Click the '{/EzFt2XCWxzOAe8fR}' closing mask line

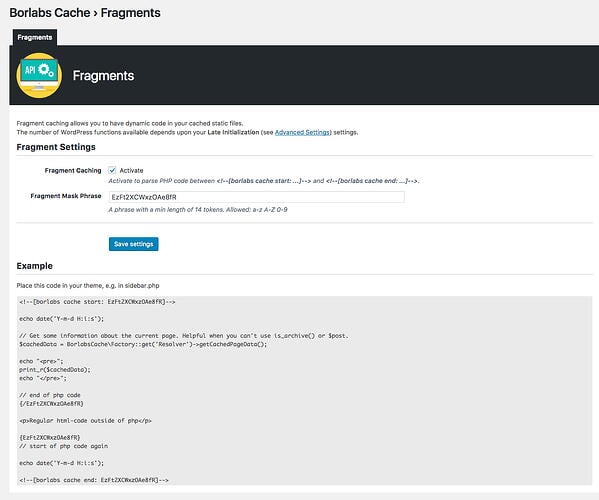coord(51,404)
